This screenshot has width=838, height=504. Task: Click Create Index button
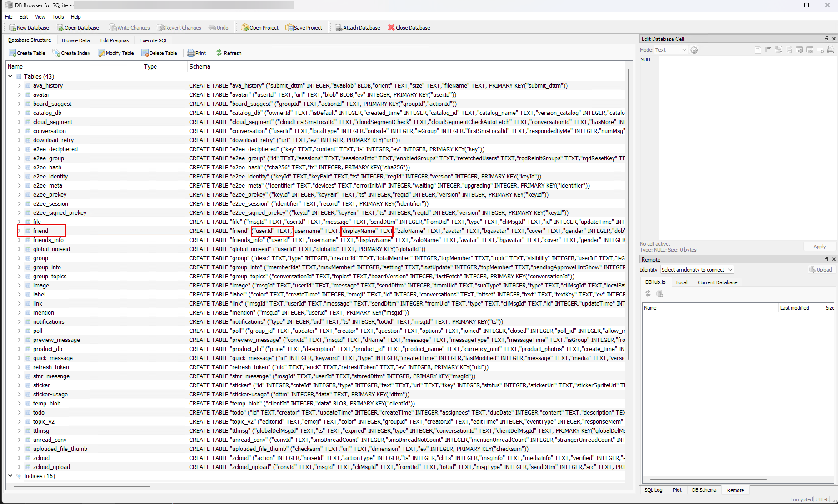pos(71,53)
